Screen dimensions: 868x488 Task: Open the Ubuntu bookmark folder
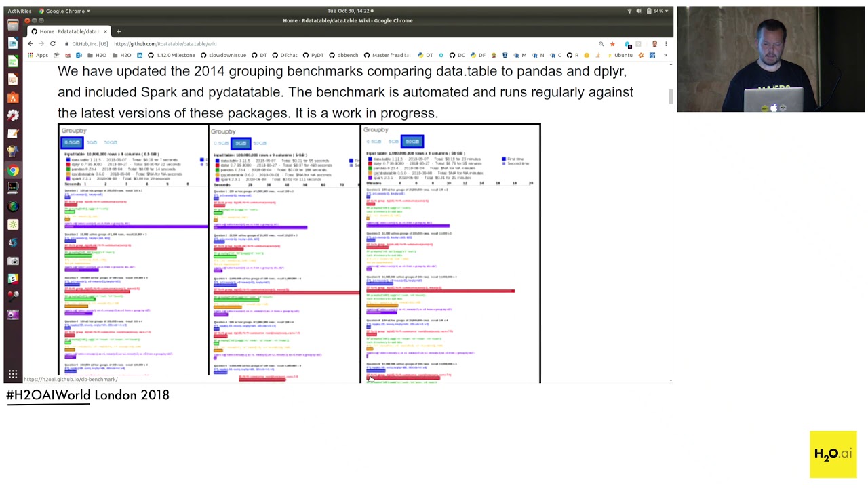[x=619, y=55]
